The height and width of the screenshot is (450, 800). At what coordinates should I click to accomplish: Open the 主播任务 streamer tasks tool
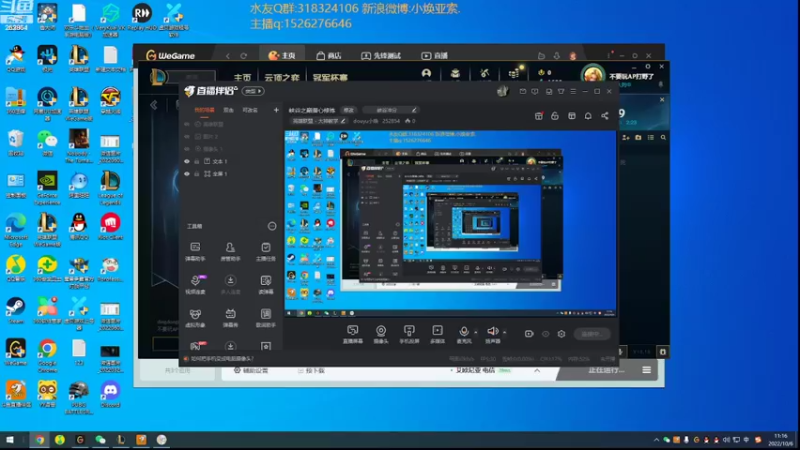265,252
